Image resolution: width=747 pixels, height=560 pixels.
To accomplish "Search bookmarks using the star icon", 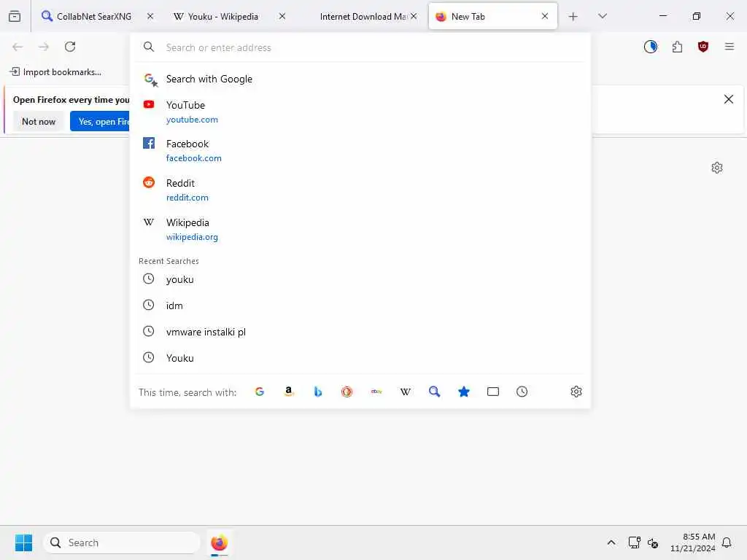I will 463,392.
